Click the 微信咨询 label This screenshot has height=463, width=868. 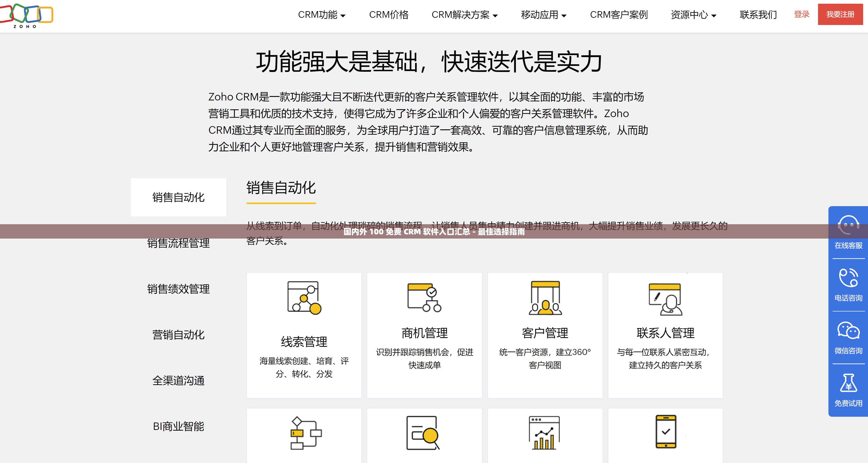(x=848, y=351)
